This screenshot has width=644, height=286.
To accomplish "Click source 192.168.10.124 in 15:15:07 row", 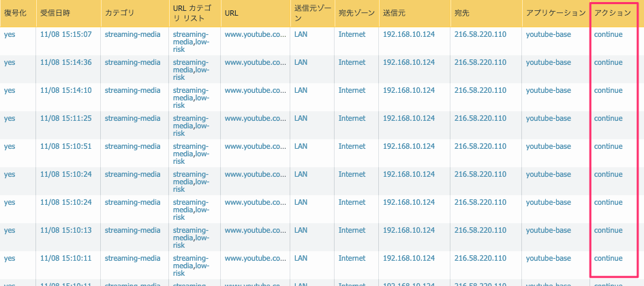I will click(409, 35).
